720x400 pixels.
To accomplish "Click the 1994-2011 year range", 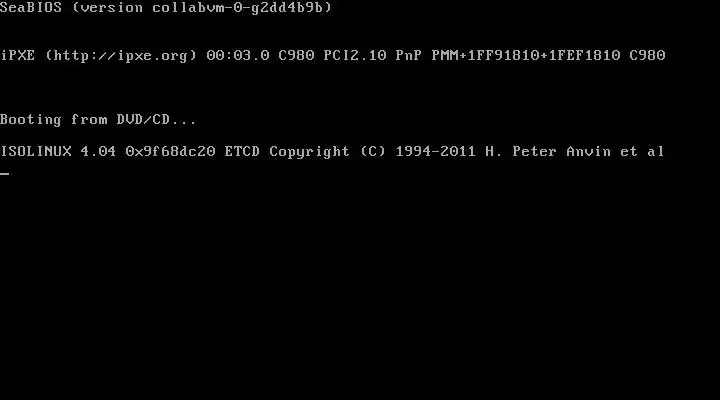I will pyautogui.click(x=436, y=152).
